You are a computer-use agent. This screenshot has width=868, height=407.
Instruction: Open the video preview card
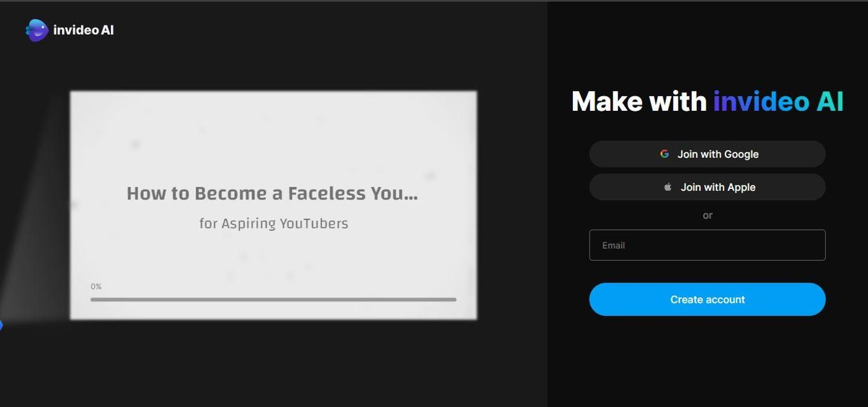tap(273, 204)
